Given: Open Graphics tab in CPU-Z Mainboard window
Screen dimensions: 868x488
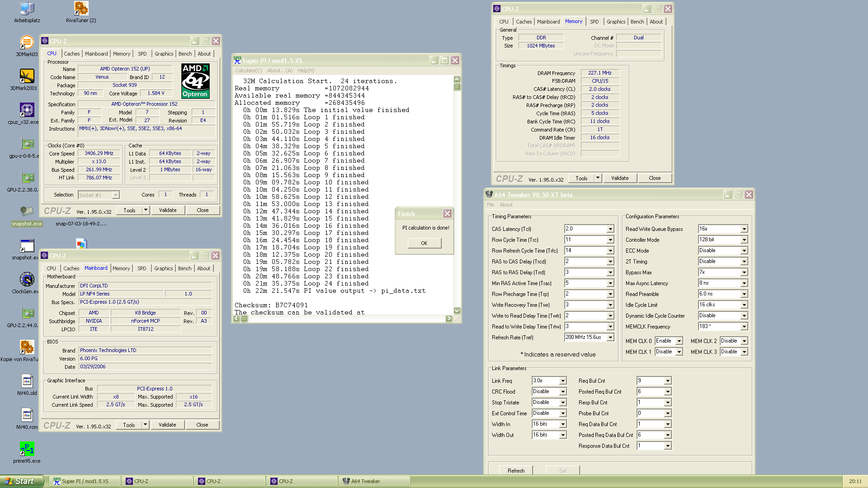Looking at the screenshot, I should click(x=163, y=268).
